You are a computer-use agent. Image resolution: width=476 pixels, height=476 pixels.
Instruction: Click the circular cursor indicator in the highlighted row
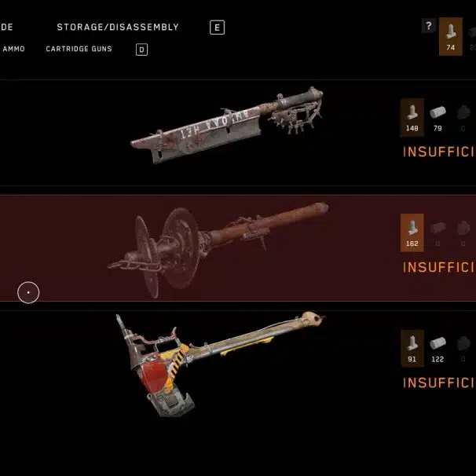click(x=28, y=293)
